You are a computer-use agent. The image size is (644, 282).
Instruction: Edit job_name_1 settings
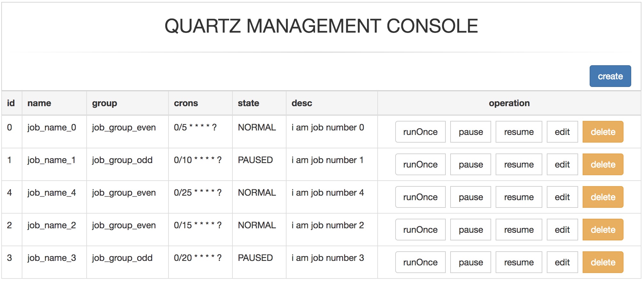pyautogui.click(x=562, y=164)
